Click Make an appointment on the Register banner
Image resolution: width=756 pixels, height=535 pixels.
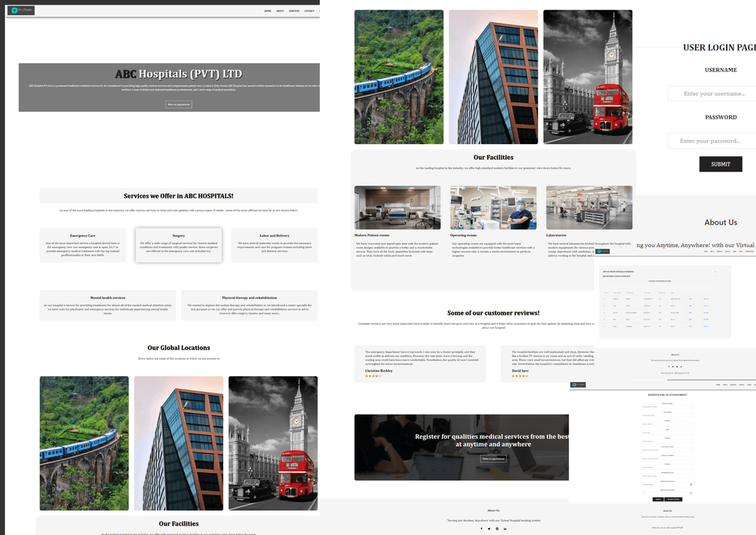(493, 459)
